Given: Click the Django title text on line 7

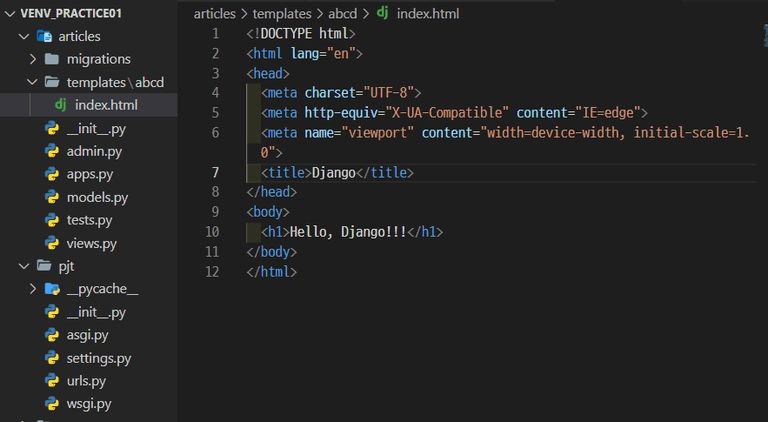Looking at the screenshot, I should coord(334,173).
